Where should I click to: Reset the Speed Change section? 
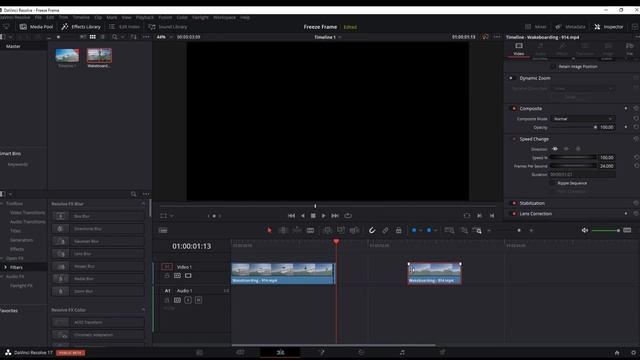pyautogui.click(x=636, y=139)
